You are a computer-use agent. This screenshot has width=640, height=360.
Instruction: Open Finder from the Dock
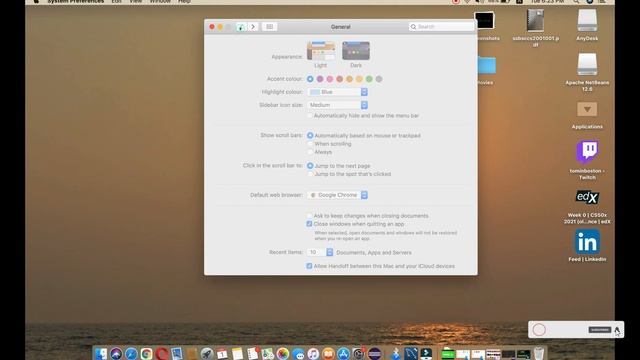click(100, 353)
